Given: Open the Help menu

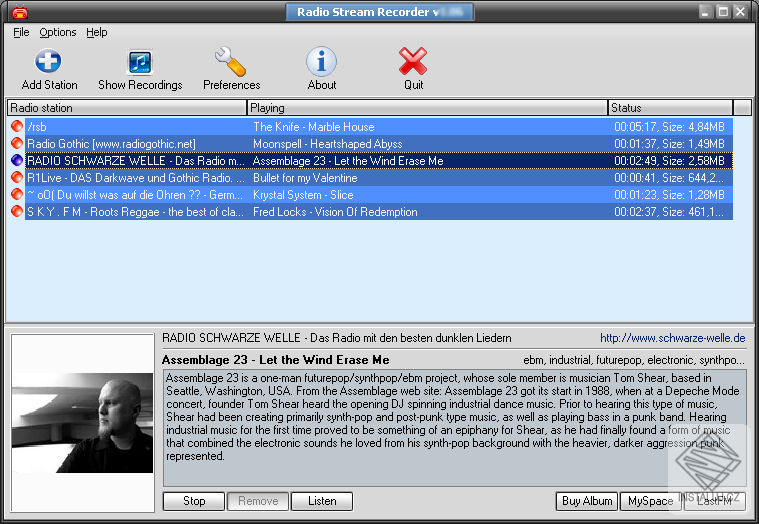Looking at the screenshot, I should pos(97,32).
